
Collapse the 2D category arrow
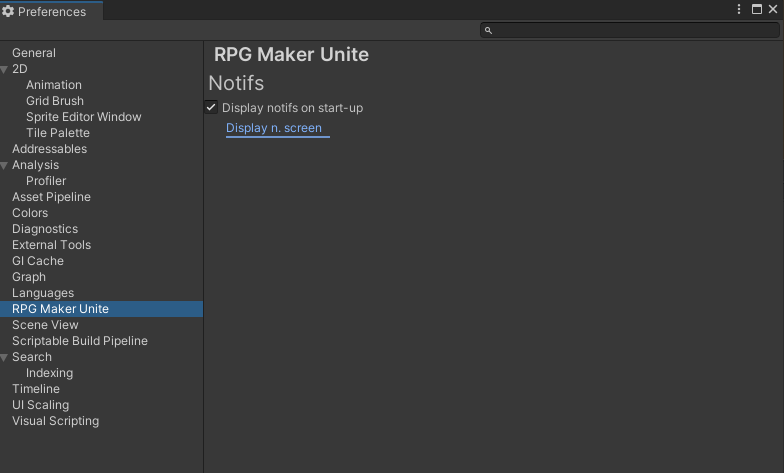[x=4, y=70]
